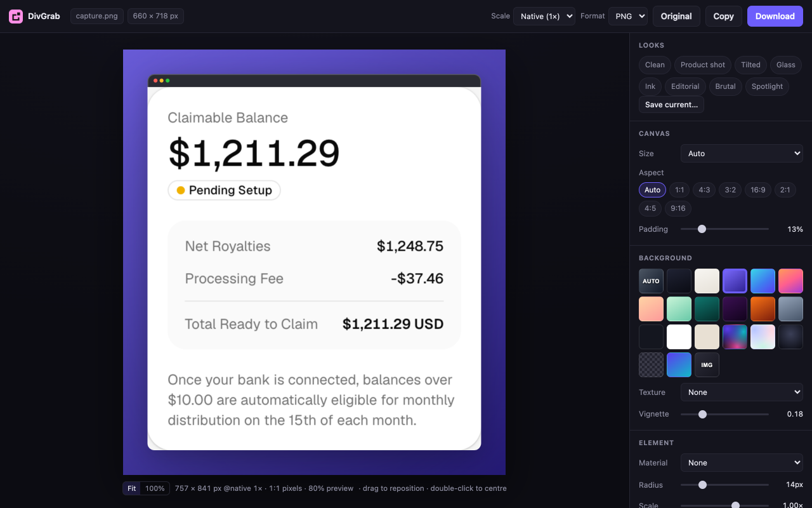Screen dimensions: 812x508
Task: Apply the Editorial look preset
Action: pos(685,86)
